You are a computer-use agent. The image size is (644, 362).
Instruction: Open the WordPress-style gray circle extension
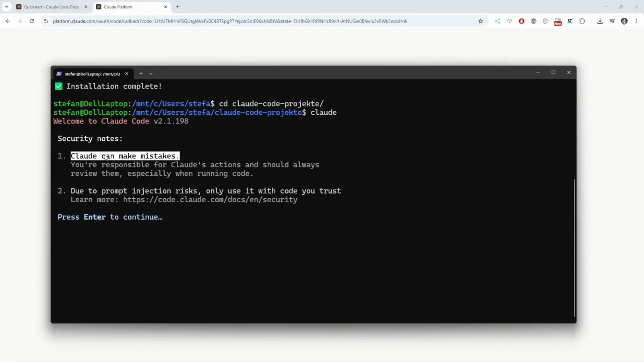point(534,21)
